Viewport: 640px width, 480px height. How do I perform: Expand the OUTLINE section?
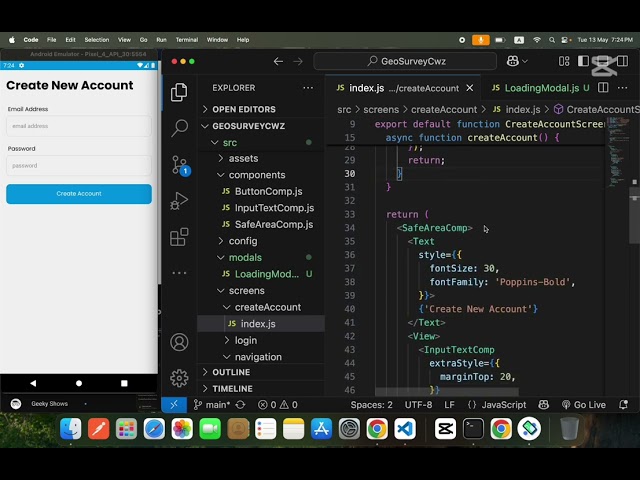point(261,372)
